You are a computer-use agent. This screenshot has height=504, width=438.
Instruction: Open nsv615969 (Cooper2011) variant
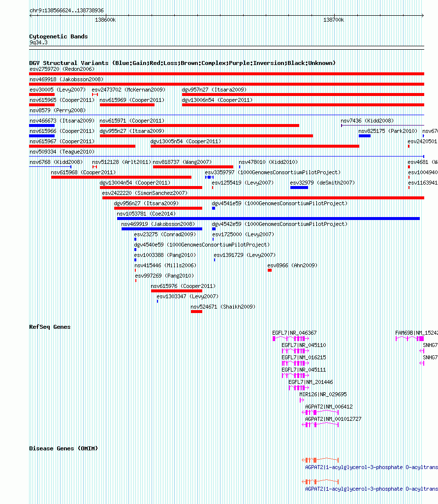[132, 100]
